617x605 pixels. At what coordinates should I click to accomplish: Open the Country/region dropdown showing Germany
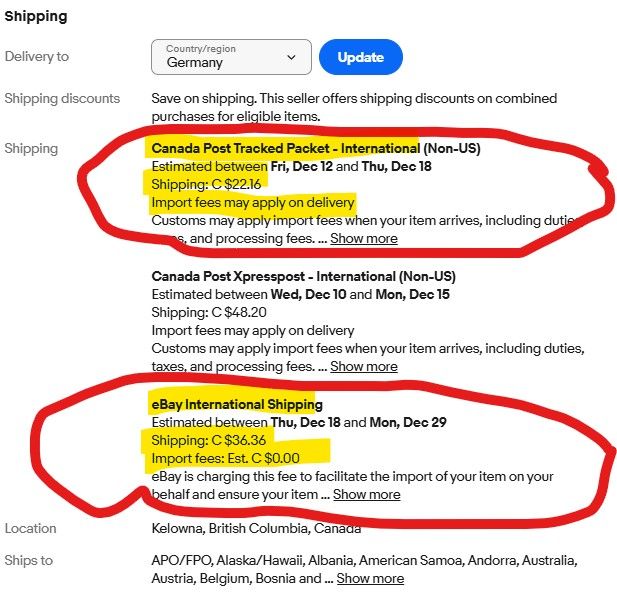pyautogui.click(x=231, y=57)
